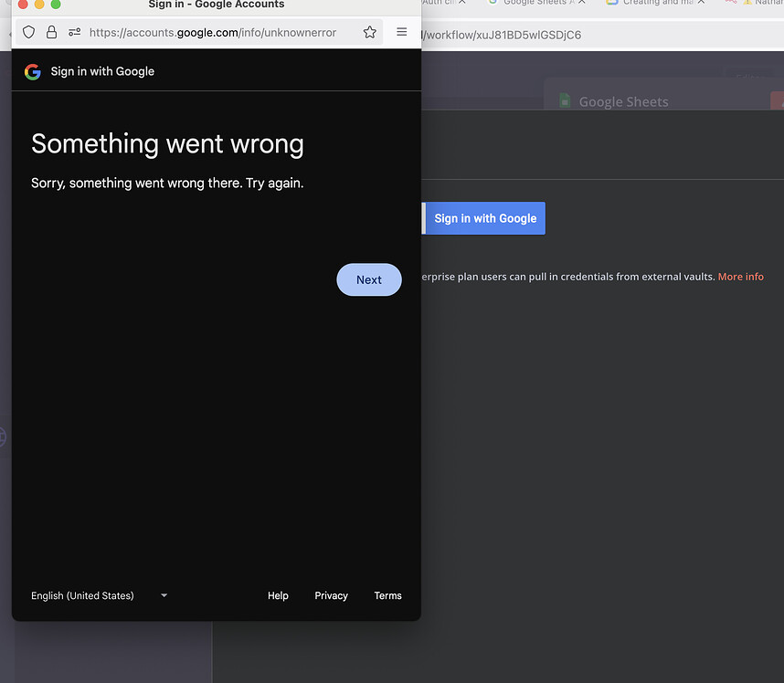Open the site permissions icon beside the padlock
The image size is (784, 683).
pyautogui.click(x=72, y=32)
